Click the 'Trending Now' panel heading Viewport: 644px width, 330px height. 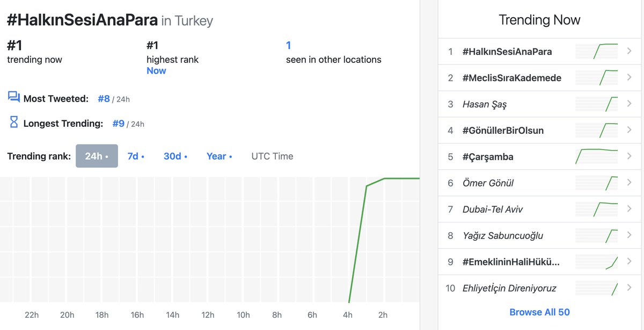click(x=539, y=20)
